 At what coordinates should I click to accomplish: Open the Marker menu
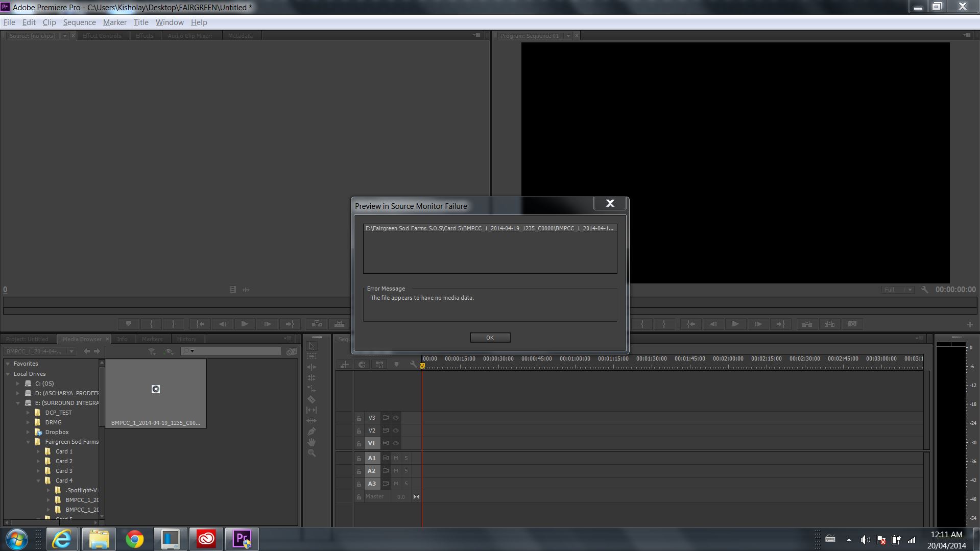pyautogui.click(x=115, y=22)
